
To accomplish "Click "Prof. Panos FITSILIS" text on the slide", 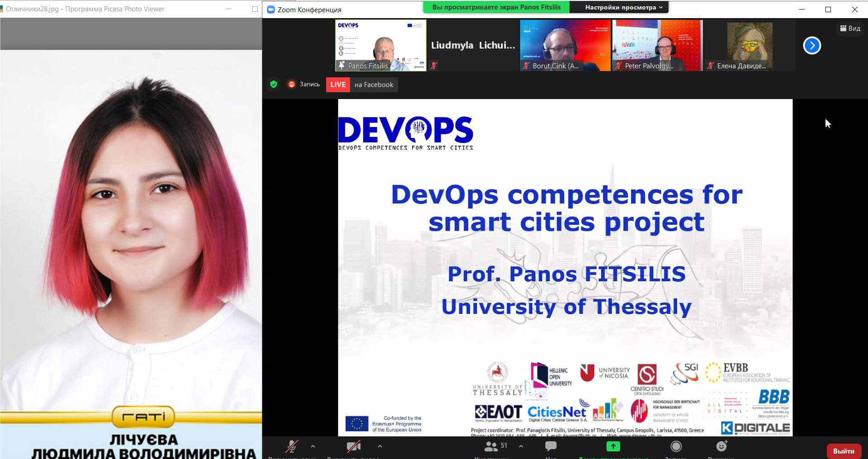I will coord(566,274).
